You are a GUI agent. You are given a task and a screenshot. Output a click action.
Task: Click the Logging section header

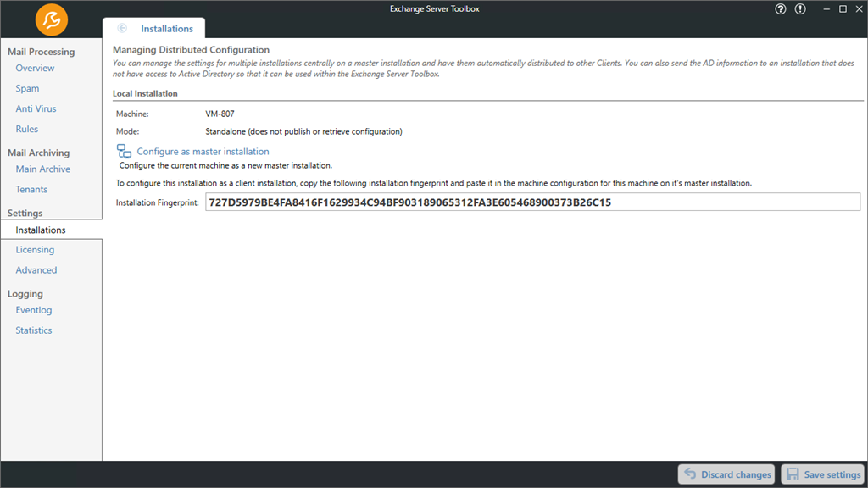[x=25, y=294]
